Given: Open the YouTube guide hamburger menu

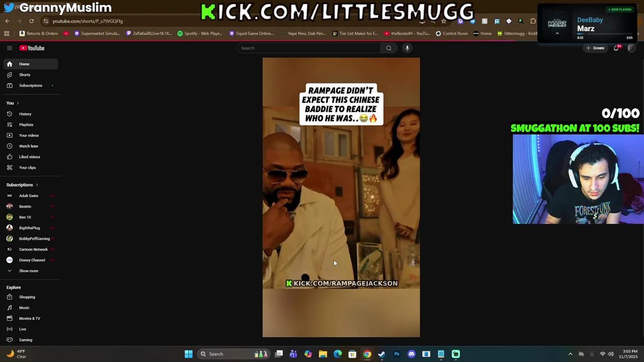Looking at the screenshot, I should tap(10, 48).
